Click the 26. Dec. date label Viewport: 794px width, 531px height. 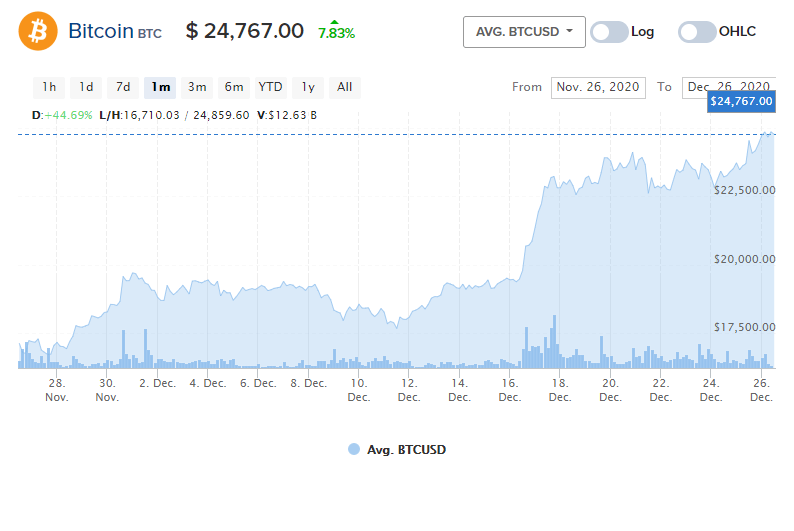pos(762,390)
